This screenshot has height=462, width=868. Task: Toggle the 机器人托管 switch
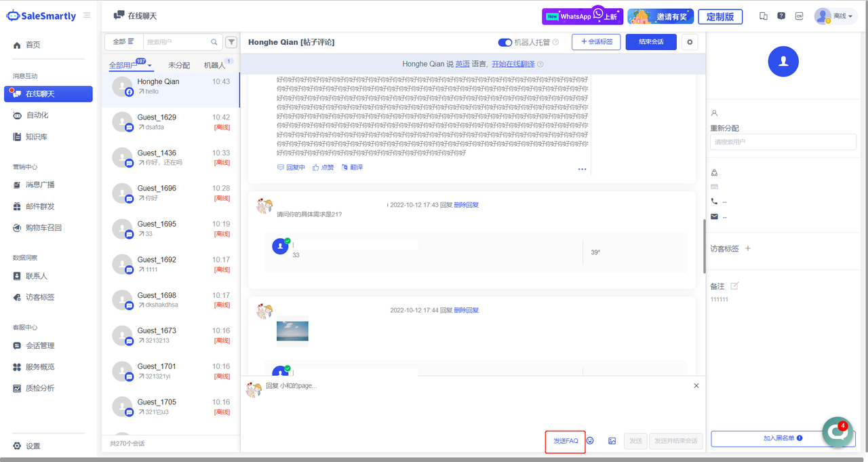click(505, 42)
